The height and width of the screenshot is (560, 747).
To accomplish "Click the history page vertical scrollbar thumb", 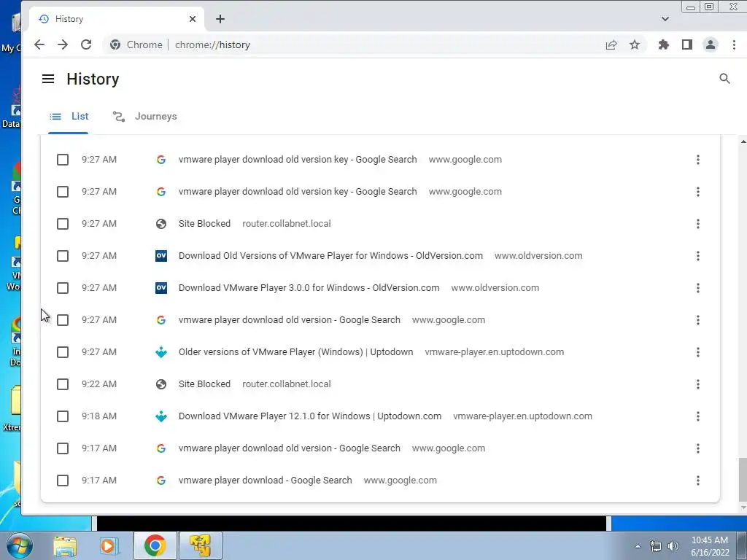I will [743, 479].
